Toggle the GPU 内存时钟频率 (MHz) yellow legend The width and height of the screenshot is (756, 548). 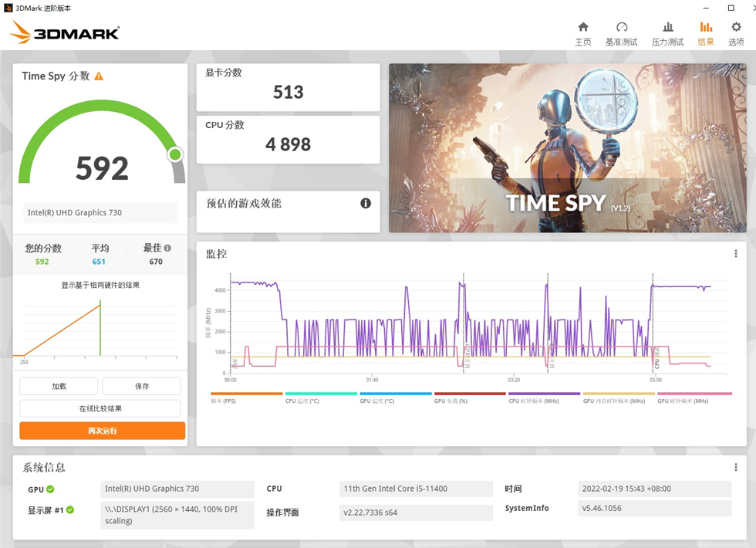tap(619, 398)
